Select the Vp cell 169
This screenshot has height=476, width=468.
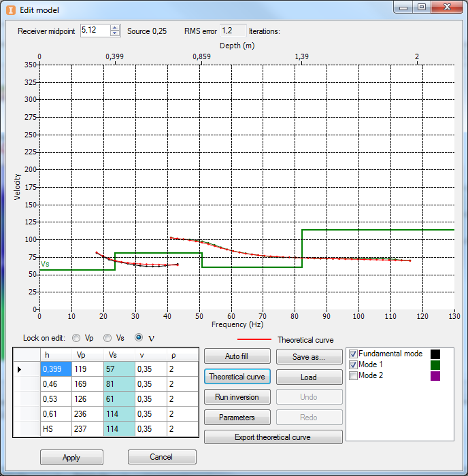point(88,384)
